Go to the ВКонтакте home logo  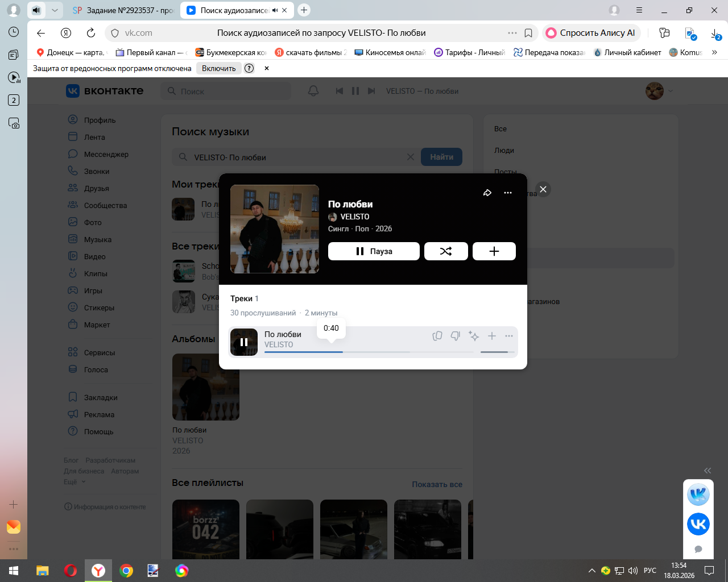coord(105,91)
